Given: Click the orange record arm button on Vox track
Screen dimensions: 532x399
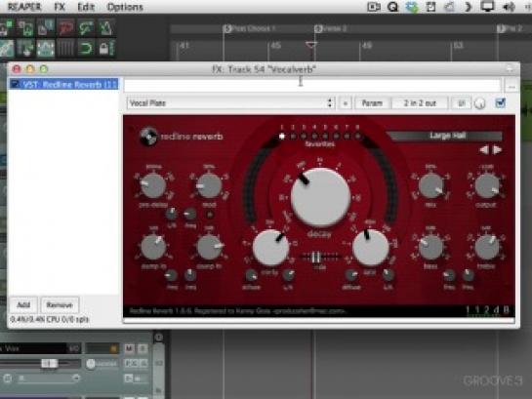Looking at the screenshot, I should click(x=113, y=348).
